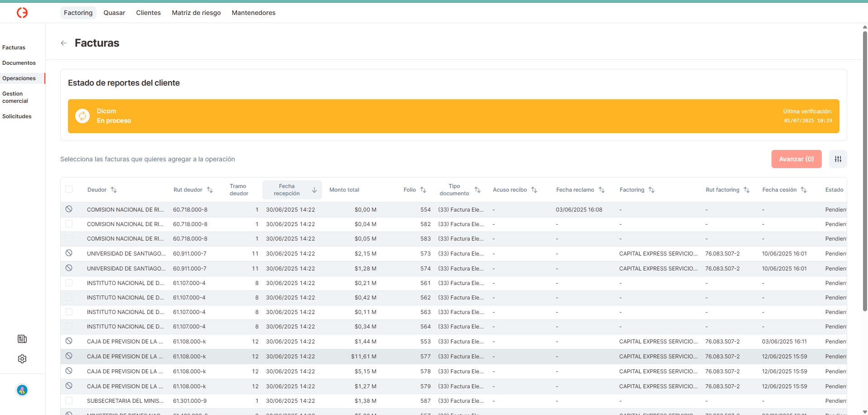868x415 pixels.
Task: Go back using the arrow beside Facturas
Action: [x=63, y=43]
